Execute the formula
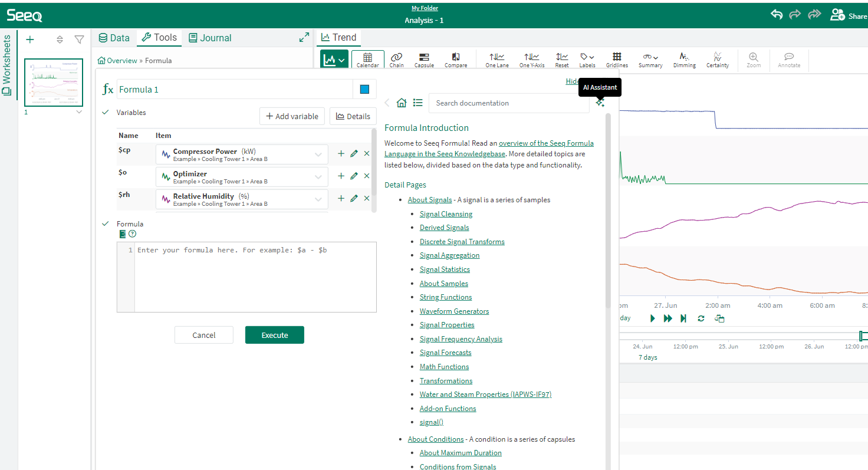This screenshot has height=470, width=868. click(x=275, y=335)
